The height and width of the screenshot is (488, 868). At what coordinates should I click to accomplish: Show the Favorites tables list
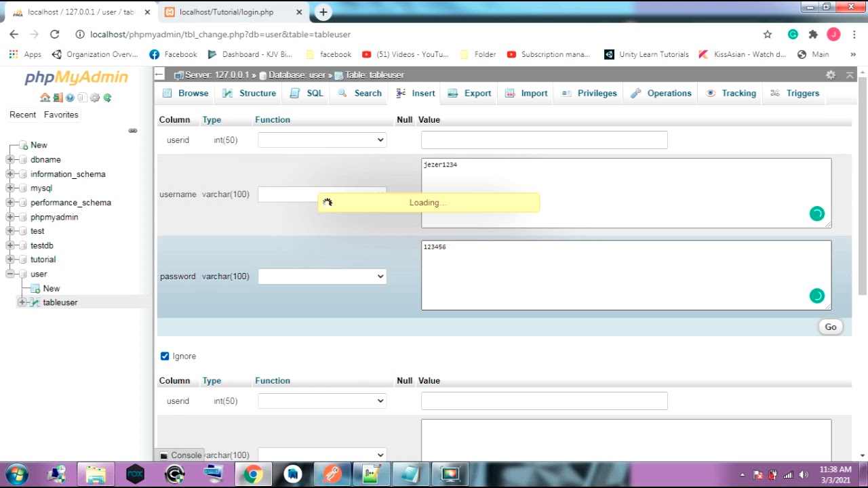pyautogui.click(x=61, y=115)
